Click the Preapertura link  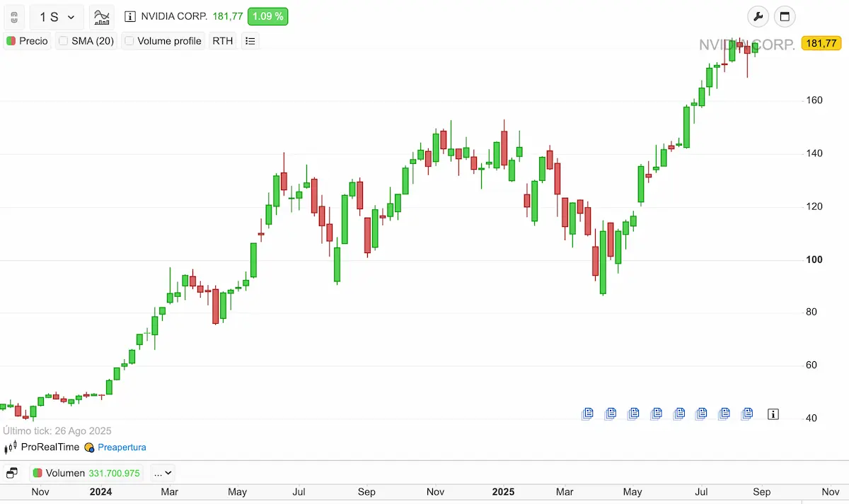[122, 447]
